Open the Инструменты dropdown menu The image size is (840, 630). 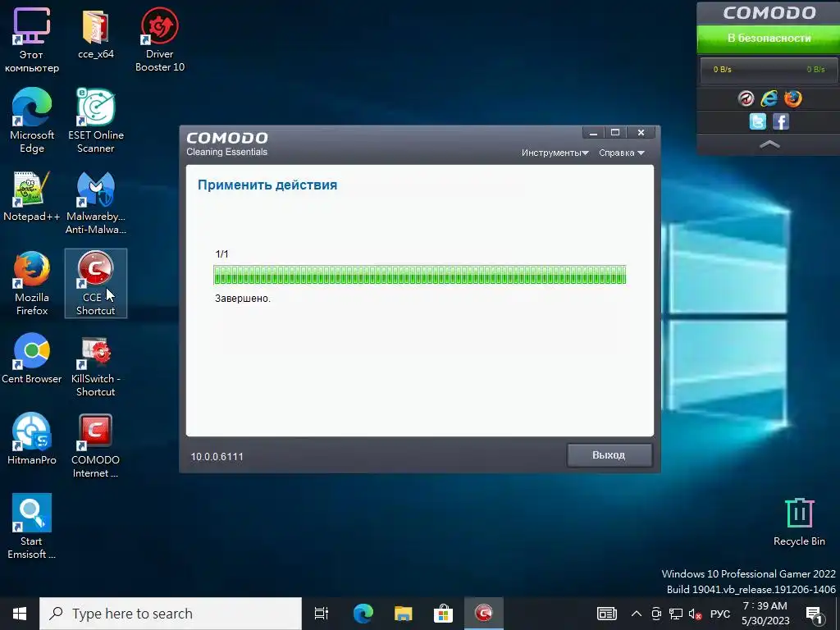point(555,153)
